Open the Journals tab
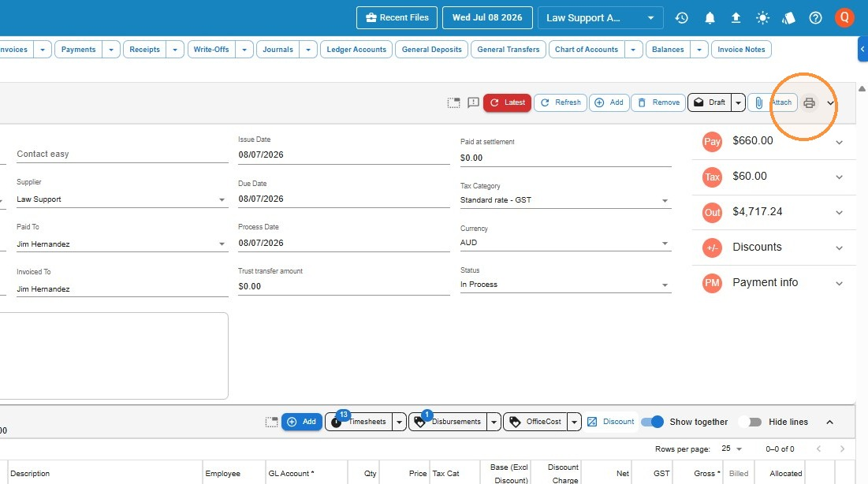The image size is (868, 484). (278, 50)
